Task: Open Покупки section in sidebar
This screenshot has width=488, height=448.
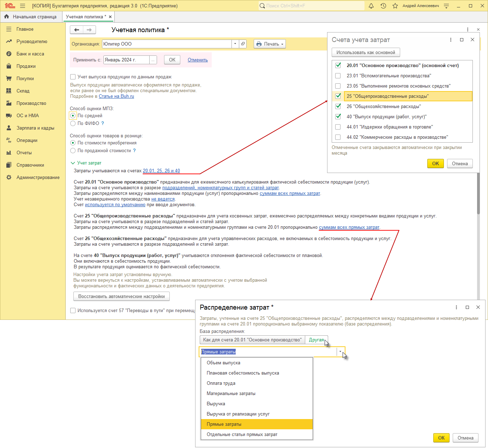Action: [25, 79]
